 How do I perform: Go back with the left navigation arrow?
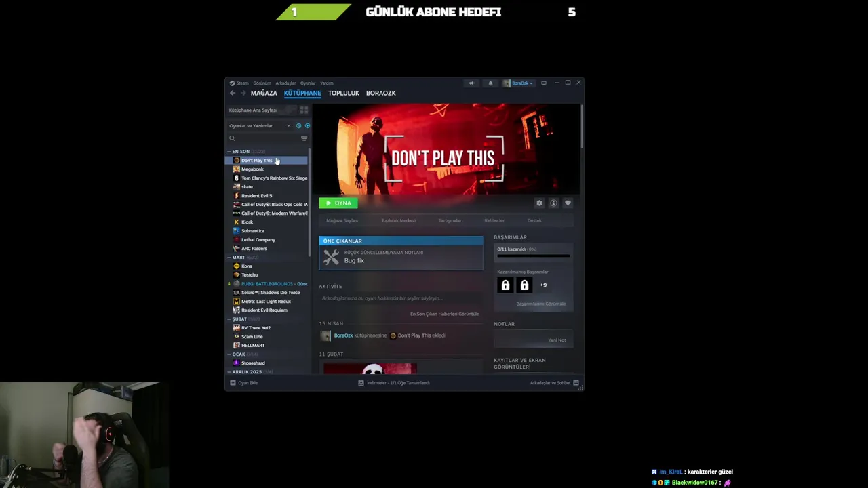coord(233,93)
